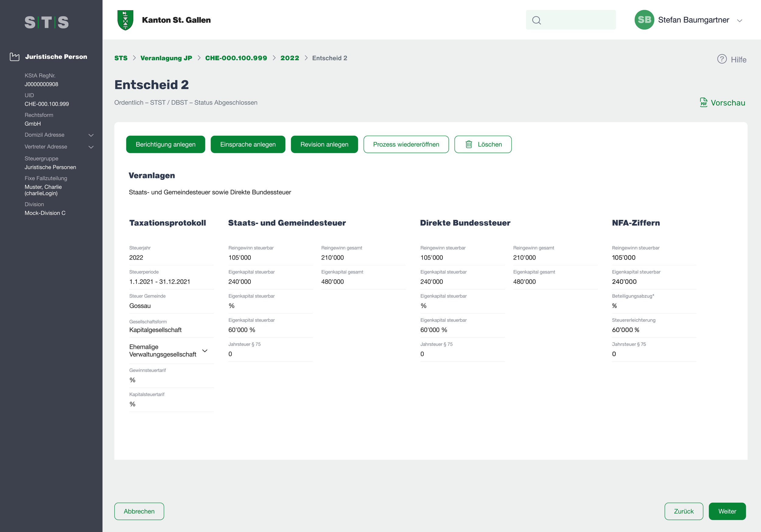Select the 2022 breadcrumb item
Screen dimensions: 761x532
(289, 58)
